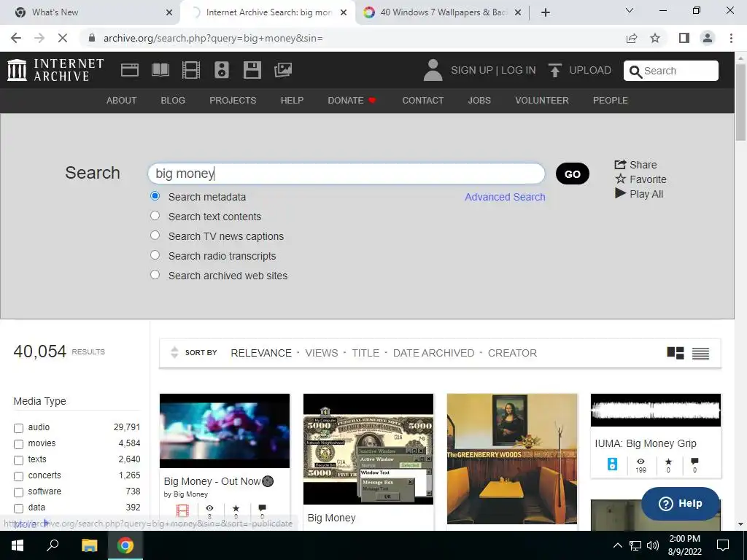Open Big Money - Out Now thumbnail

point(225,430)
